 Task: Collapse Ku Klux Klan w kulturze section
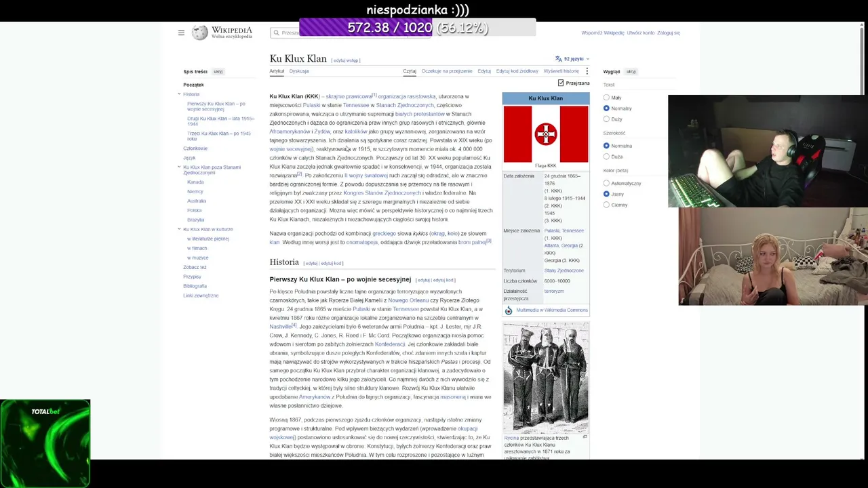(179, 229)
